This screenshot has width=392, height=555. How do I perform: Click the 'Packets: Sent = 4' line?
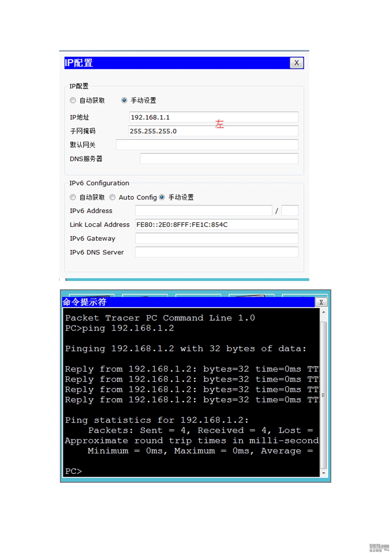tap(201, 430)
